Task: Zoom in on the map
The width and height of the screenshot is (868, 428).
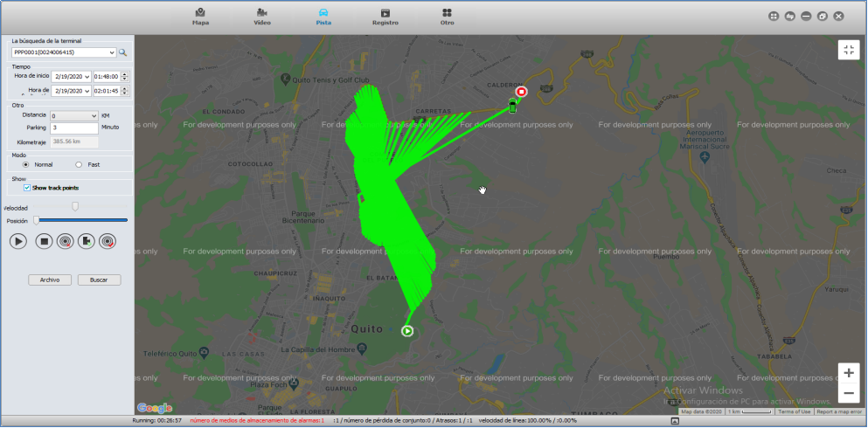Action: (849, 373)
